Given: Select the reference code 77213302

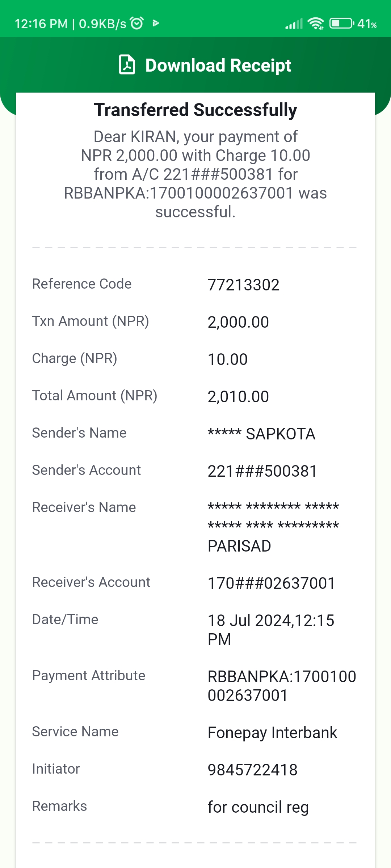Looking at the screenshot, I should pos(243,285).
